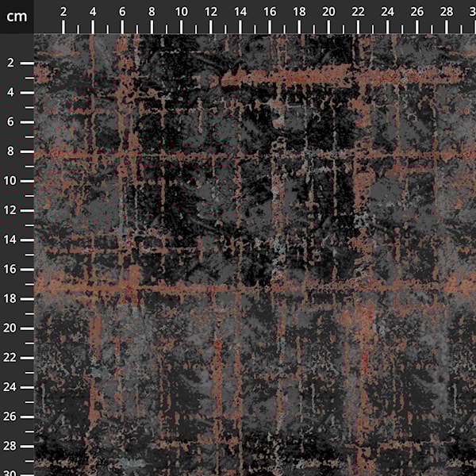Click the 2 mark on left ruler
This screenshot has width=476, height=476.
[x=11, y=63]
